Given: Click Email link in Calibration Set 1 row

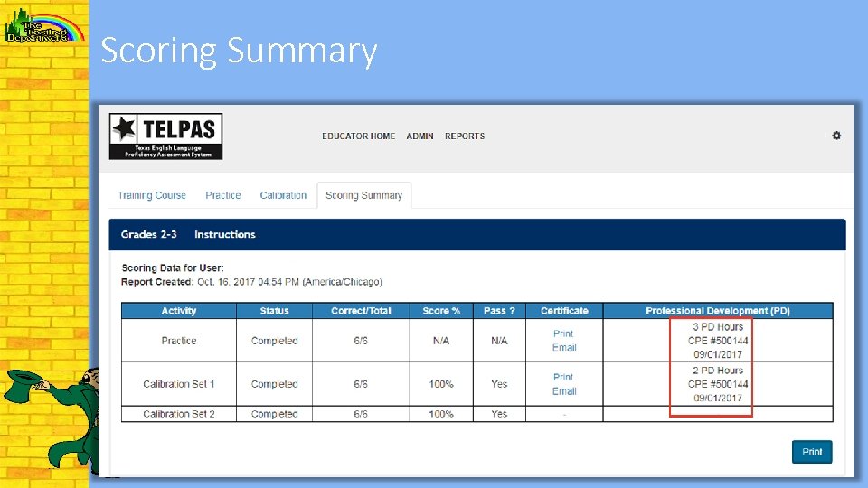Looking at the screenshot, I should tap(564, 391).
